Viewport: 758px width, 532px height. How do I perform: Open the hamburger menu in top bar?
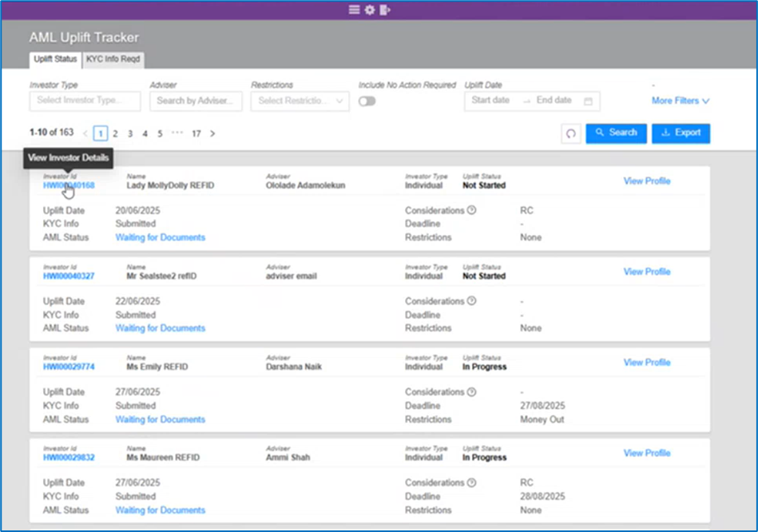click(355, 10)
